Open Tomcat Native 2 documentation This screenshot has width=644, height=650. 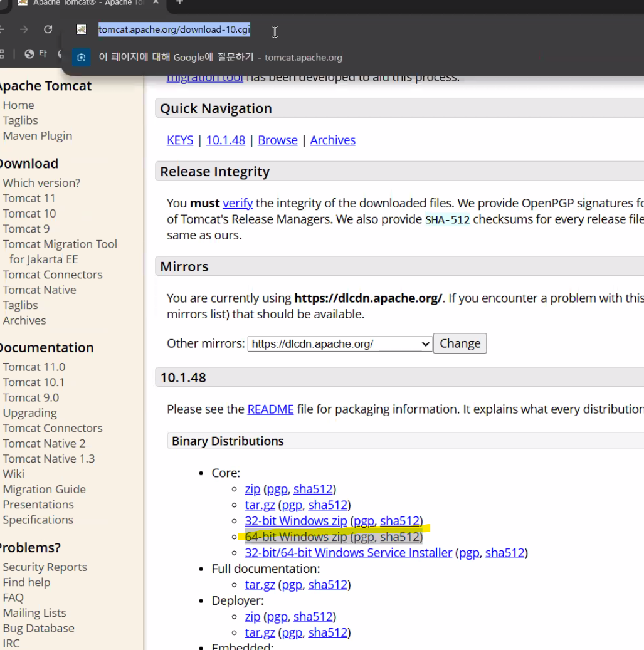pyautogui.click(x=44, y=444)
